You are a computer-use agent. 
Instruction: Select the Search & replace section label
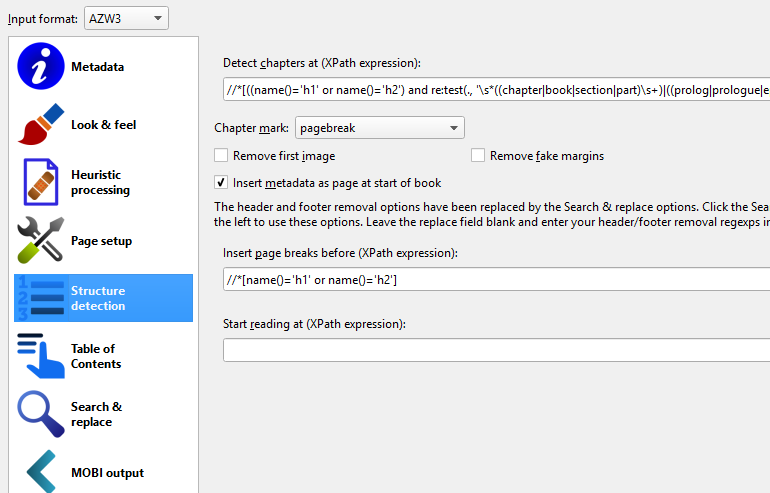coord(96,414)
